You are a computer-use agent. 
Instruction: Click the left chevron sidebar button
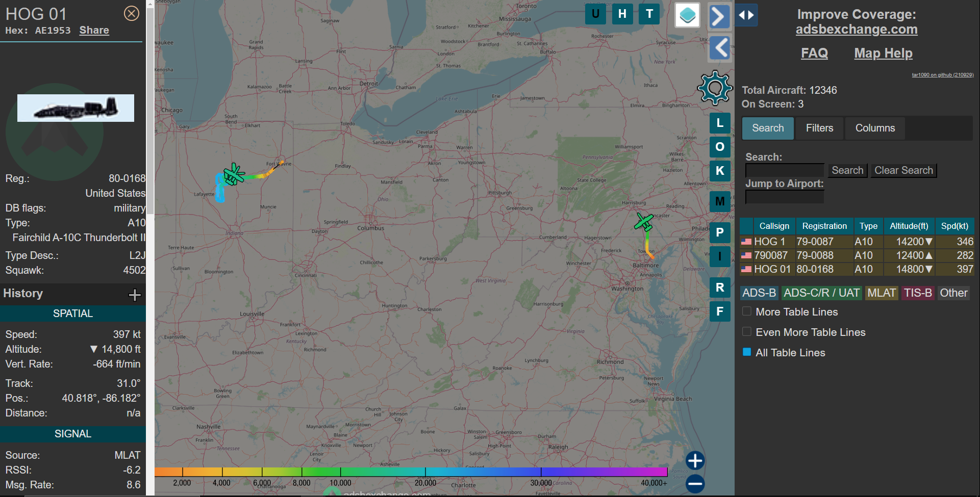(720, 48)
